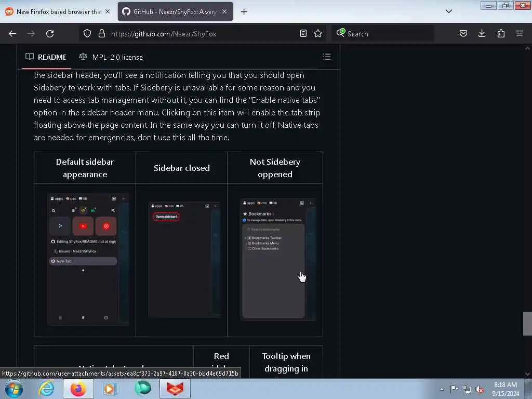Select the README tab
Viewport: 532px width, 399px height.
click(x=46, y=57)
